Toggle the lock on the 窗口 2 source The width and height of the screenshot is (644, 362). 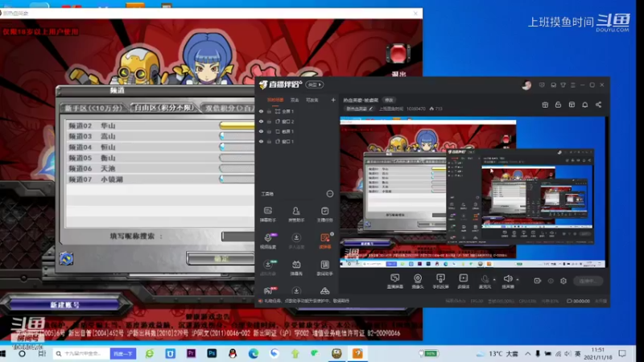pos(269,121)
